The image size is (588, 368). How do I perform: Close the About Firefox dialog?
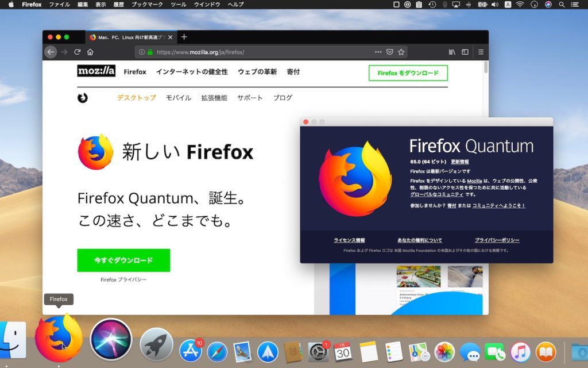click(x=305, y=122)
